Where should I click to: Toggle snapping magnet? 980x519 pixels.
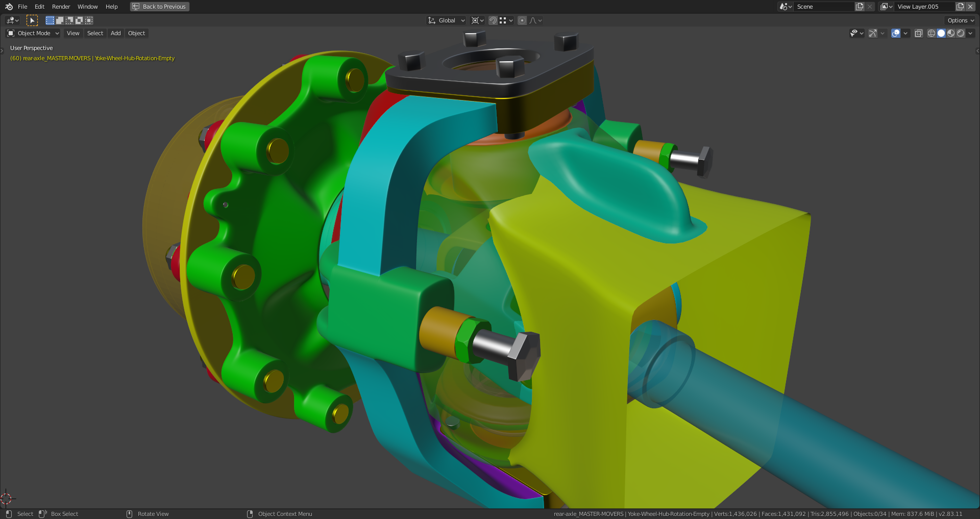(493, 20)
